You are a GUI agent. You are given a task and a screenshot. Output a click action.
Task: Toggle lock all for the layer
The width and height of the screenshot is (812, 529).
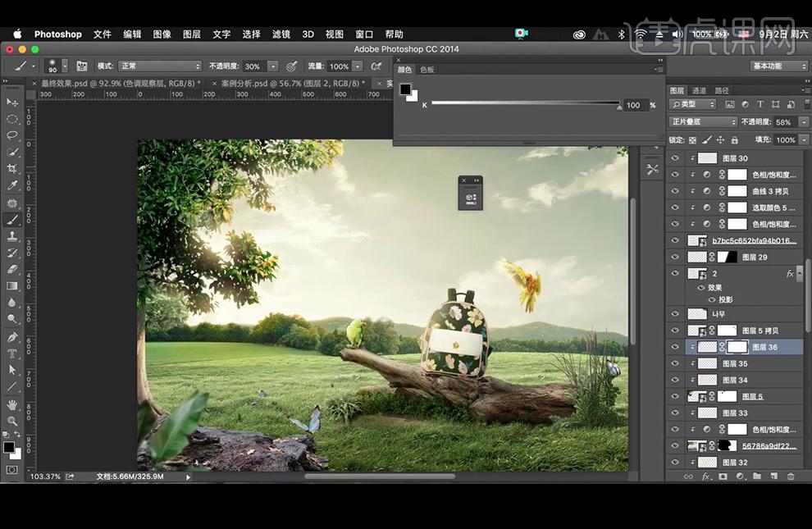(734, 139)
